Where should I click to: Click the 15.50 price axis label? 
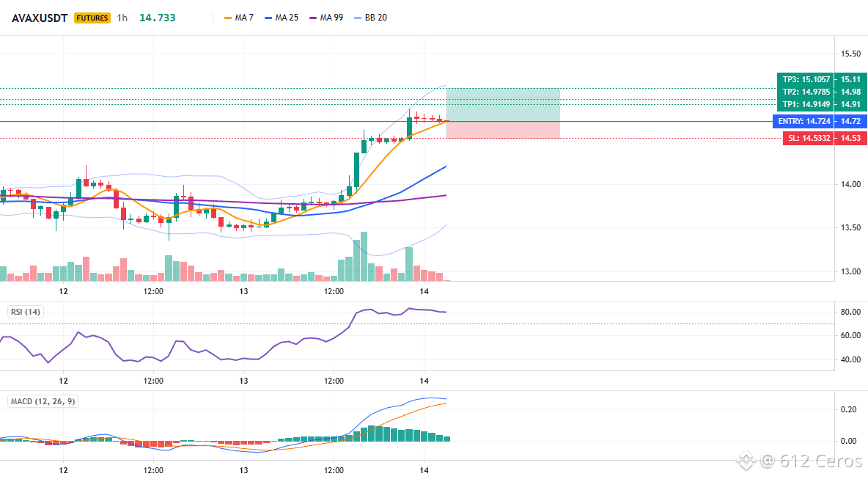[851, 54]
